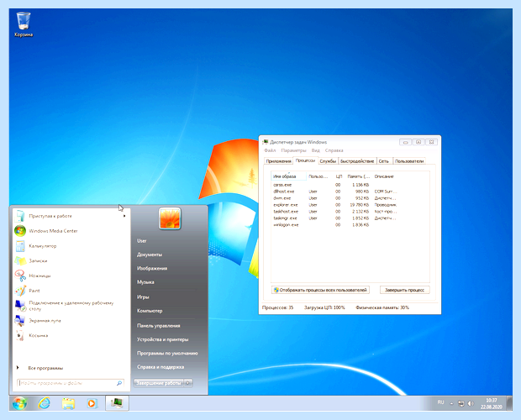Open Music from Start menu
Screen dimensions: 521x420
(145, 282)
